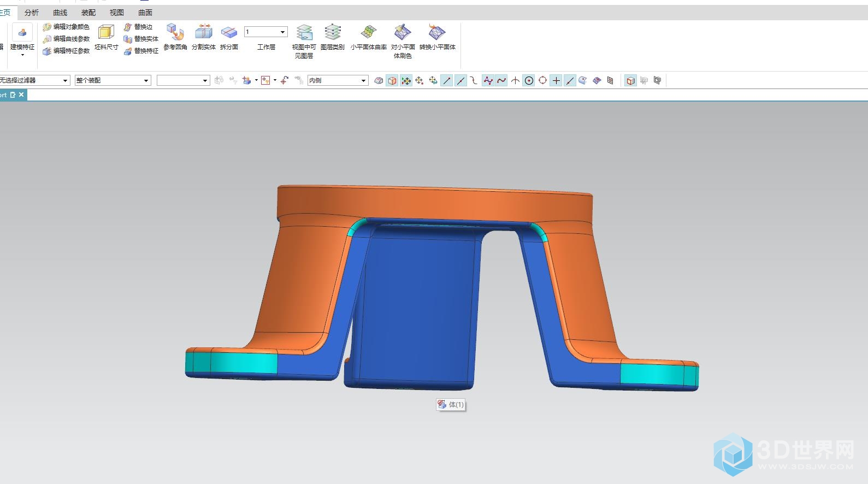This screenshot has width=868, height=484.
Task: Click 编辑特征参数 tool
Action: pos(67,51)
